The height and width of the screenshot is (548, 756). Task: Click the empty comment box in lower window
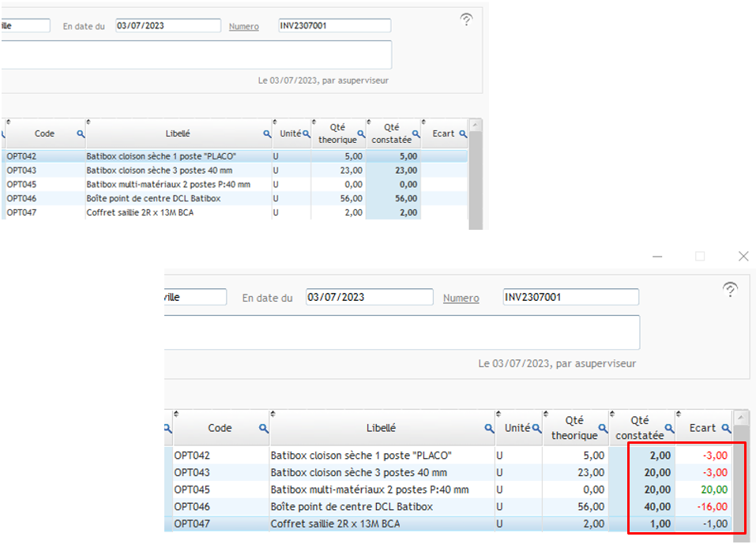[401, 332]
